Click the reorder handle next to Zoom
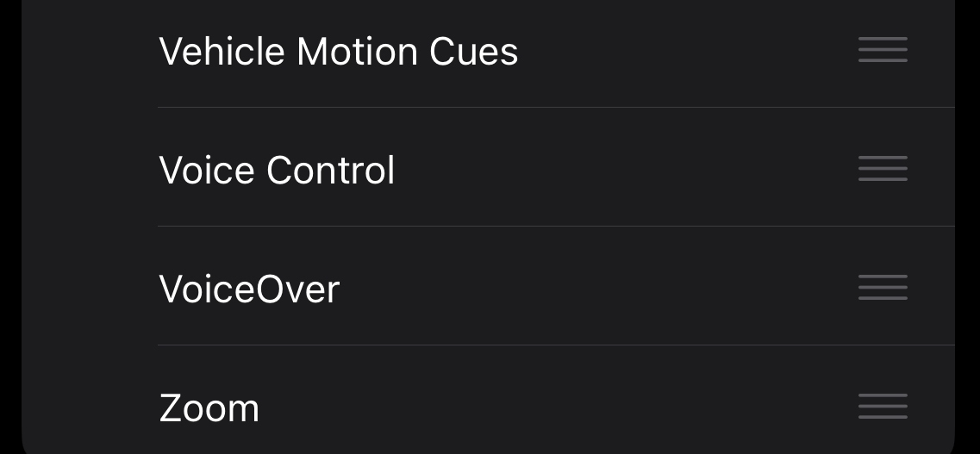This screenshot has height=454, width=980. (883, 406)
